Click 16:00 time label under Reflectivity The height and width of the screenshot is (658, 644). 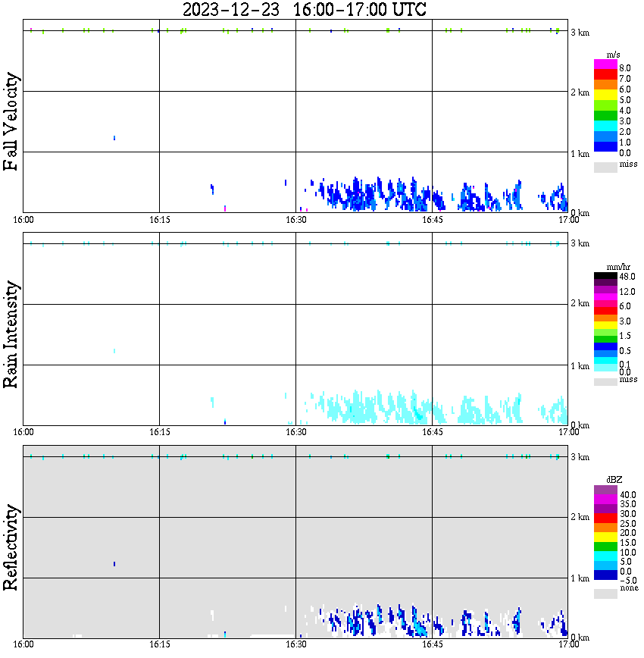point(23,644)
